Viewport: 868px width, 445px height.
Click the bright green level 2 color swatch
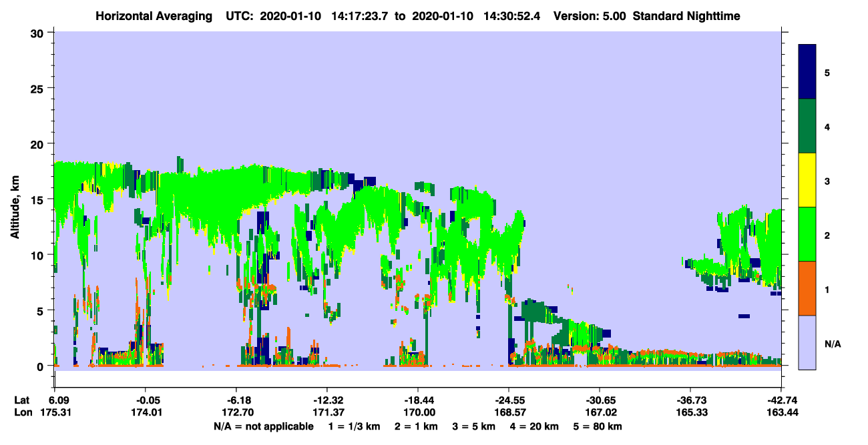tap(807, 234)
